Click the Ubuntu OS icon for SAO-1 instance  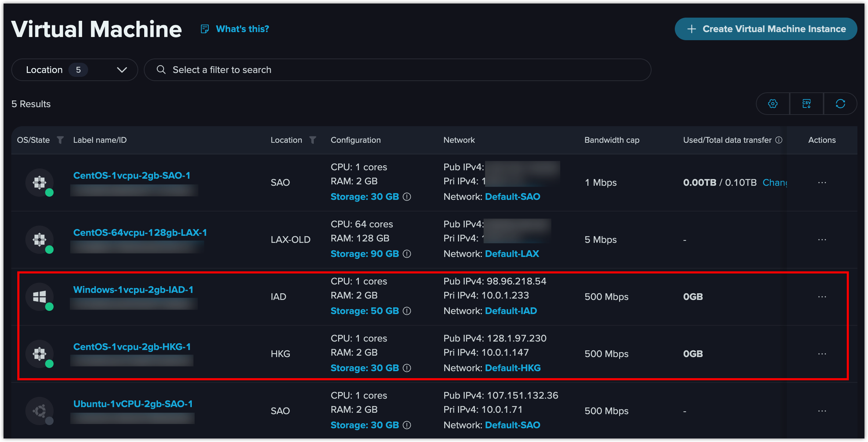pos(39,411)
